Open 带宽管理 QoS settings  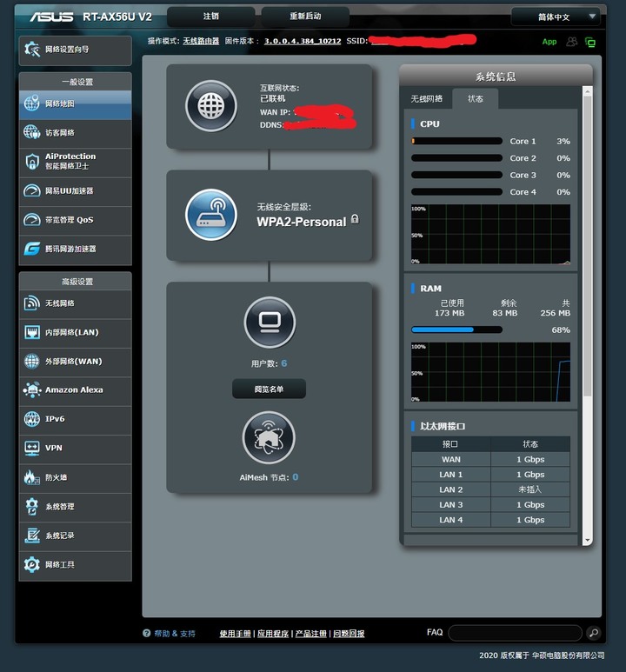click(x=75, y=220)
